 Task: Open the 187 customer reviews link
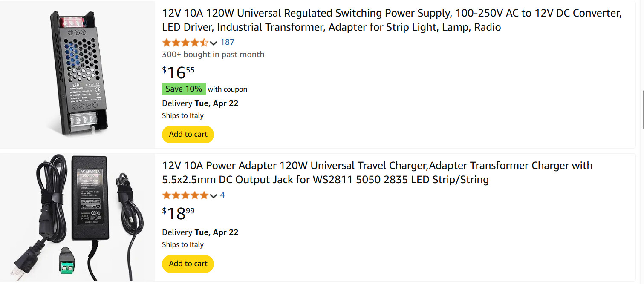coord(227,42)
